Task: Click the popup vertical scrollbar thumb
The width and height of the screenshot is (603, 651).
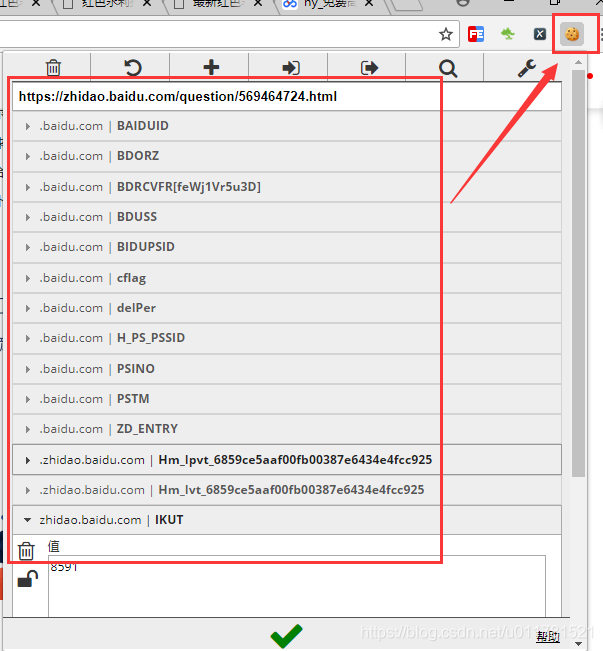Action: click(x=578, y=273)
